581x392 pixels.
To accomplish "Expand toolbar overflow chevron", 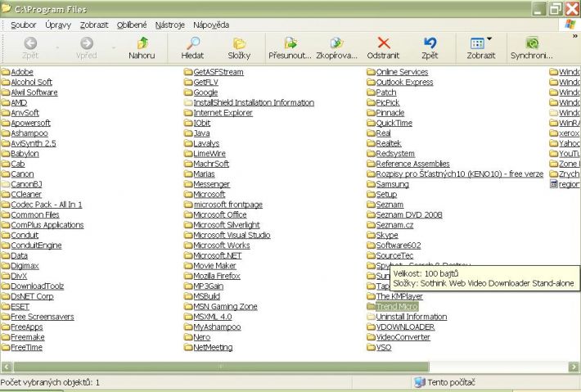I will point(575,36).
